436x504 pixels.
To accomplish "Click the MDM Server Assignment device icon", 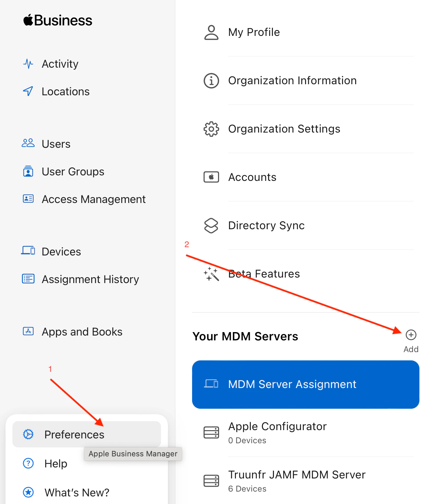I will (211, 384).
